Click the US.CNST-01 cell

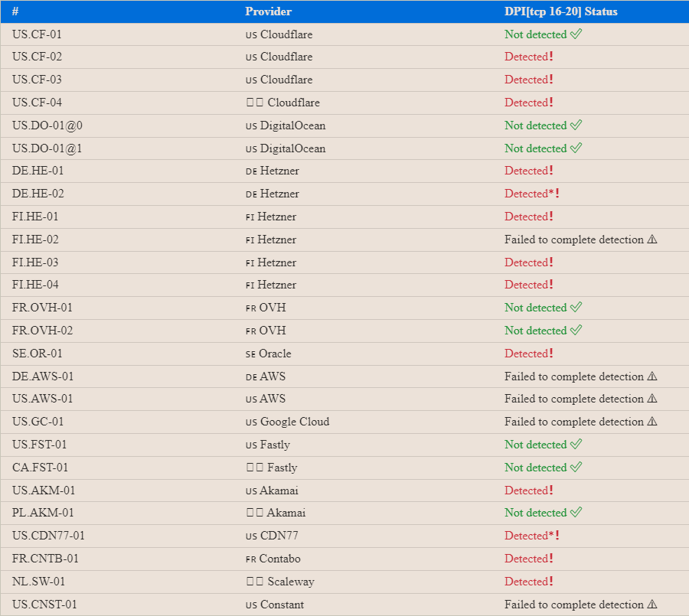(44, 604)
